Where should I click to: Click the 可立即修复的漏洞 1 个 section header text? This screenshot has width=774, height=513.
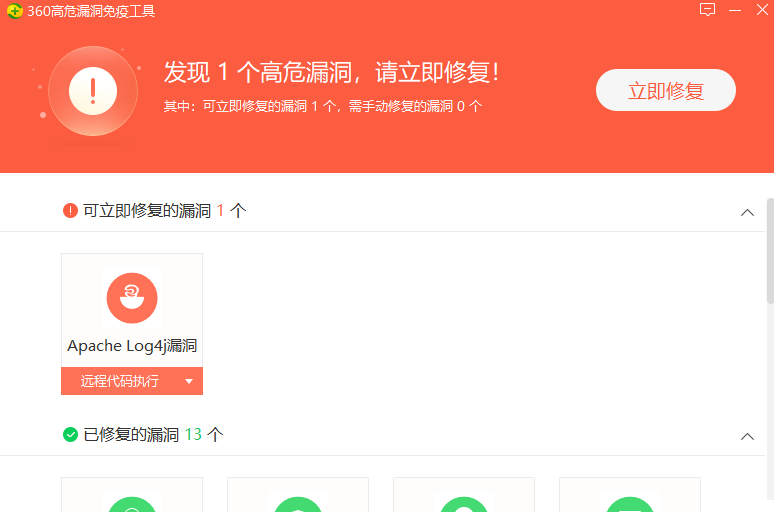pyautogui.click(x=164, y=211)
